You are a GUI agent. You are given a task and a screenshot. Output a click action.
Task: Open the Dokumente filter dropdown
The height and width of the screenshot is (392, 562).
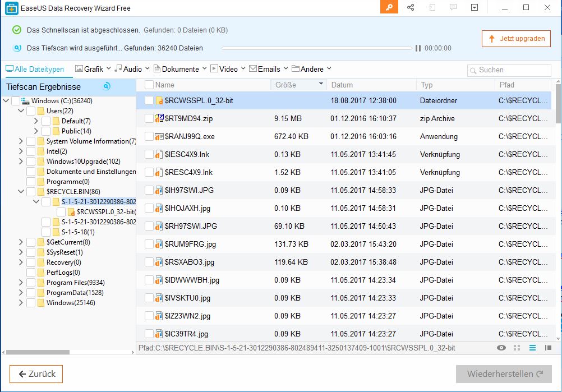181,69
